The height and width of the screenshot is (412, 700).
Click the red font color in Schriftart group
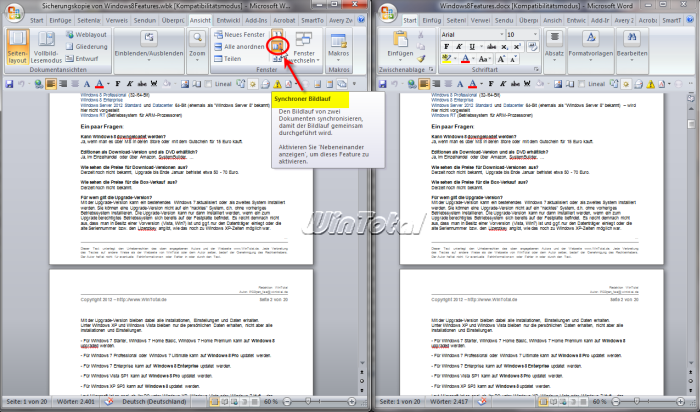coord(465,58)
